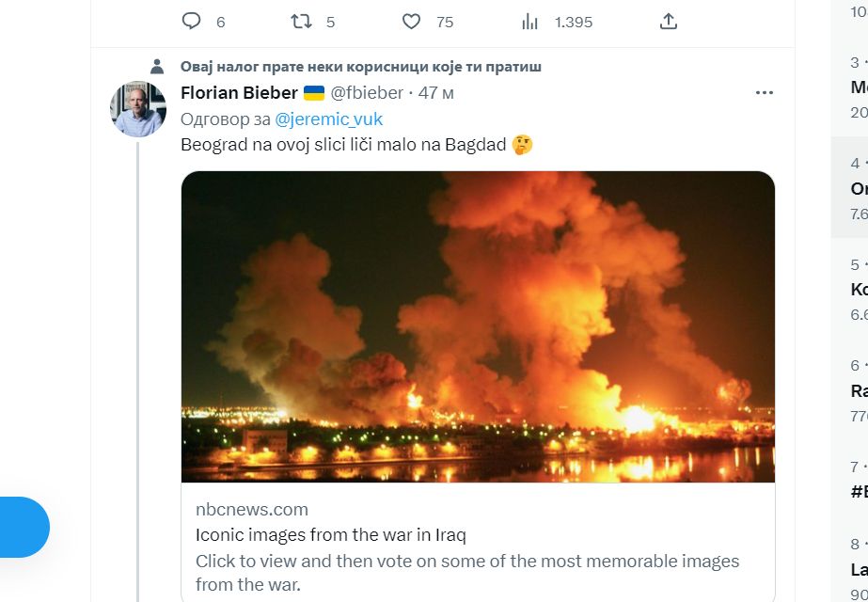
Task: Retweet Florian Bieber's tweet
Action: coord(299,21)
